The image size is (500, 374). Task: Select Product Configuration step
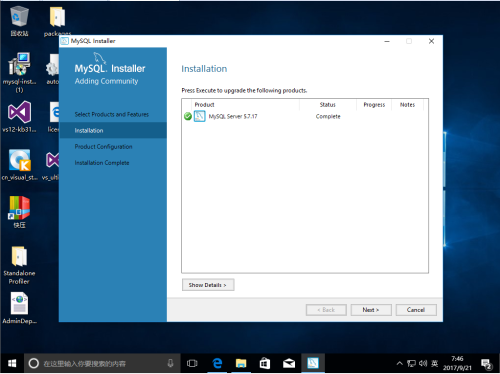pos(103,147)
